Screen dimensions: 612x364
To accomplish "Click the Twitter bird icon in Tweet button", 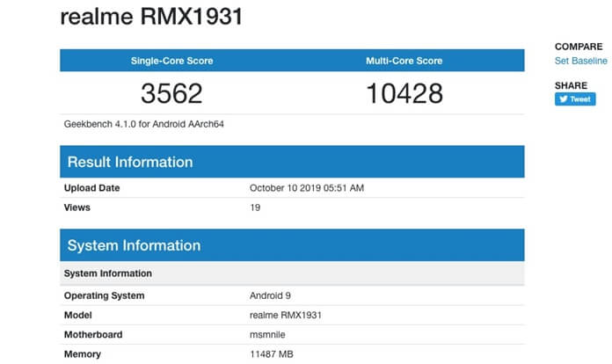I will point(564,99).
